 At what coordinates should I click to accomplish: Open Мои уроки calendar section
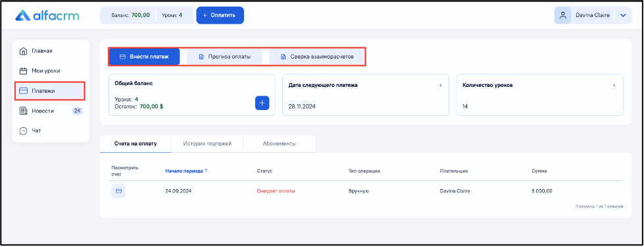[x=51, y=70]
